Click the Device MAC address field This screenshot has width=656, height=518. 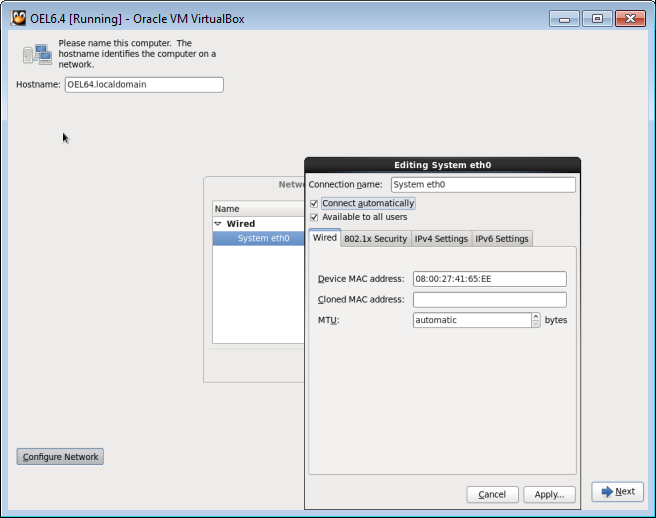(490, 279)
